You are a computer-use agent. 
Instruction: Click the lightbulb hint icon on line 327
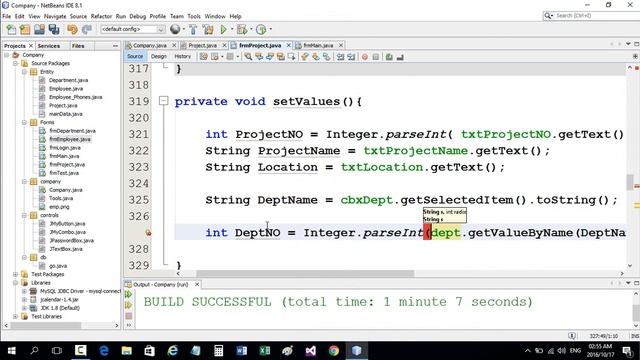coord(148,233)
